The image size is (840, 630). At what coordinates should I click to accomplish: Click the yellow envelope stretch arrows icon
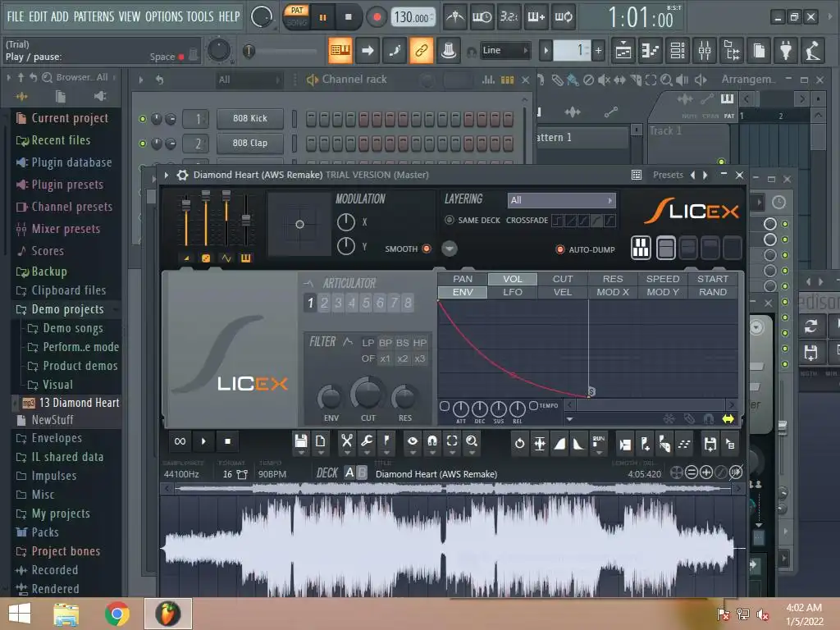(x=728, y=419)
